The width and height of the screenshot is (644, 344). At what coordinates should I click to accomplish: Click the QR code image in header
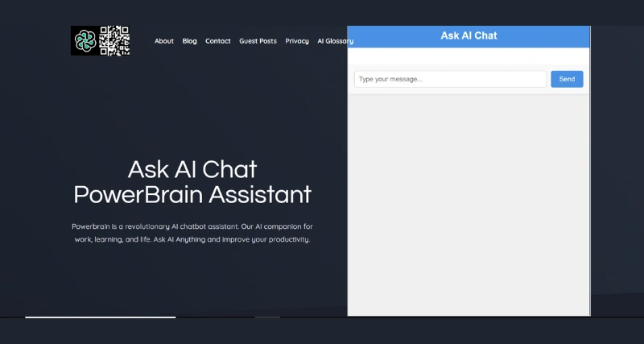(115, 41)
